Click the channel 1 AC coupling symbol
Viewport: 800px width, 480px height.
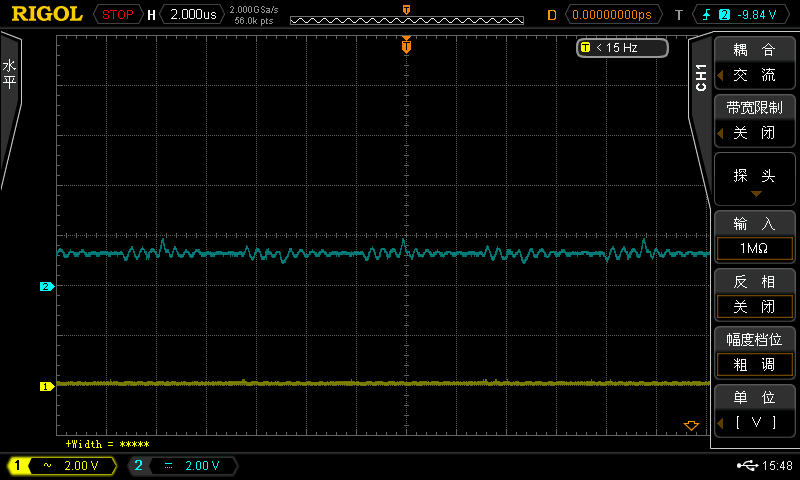click(47, 465)
